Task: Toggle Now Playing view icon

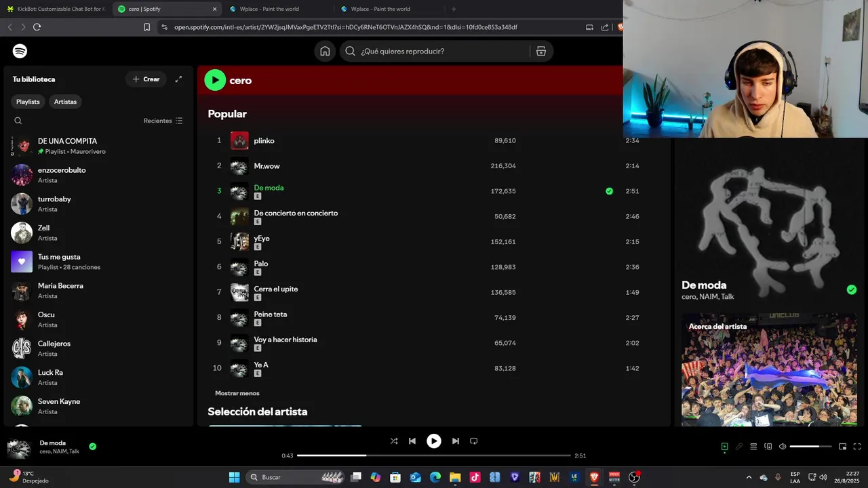Action: click(724, 447)
